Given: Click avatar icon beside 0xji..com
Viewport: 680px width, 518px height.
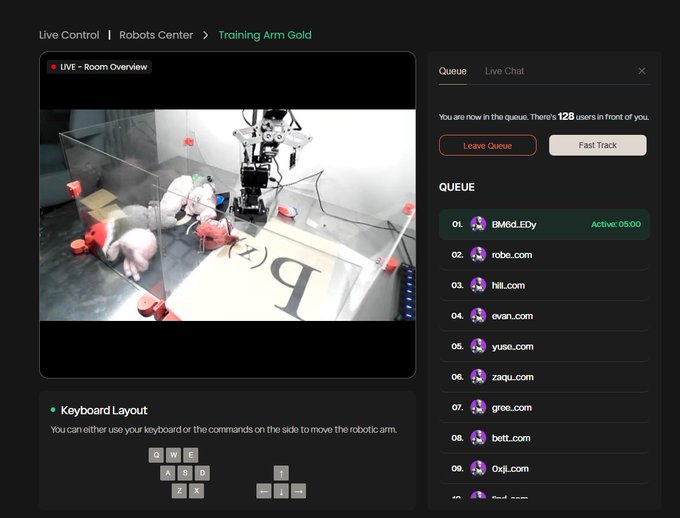Looking at the screenshot, I should 478,469.
